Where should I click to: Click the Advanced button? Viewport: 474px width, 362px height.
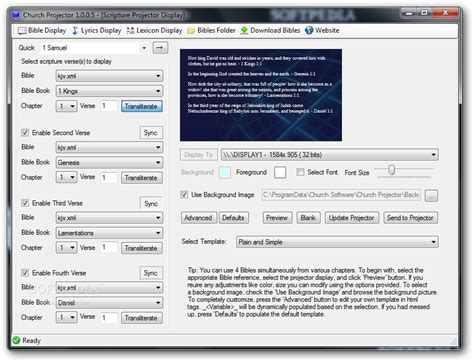(199, 218)
